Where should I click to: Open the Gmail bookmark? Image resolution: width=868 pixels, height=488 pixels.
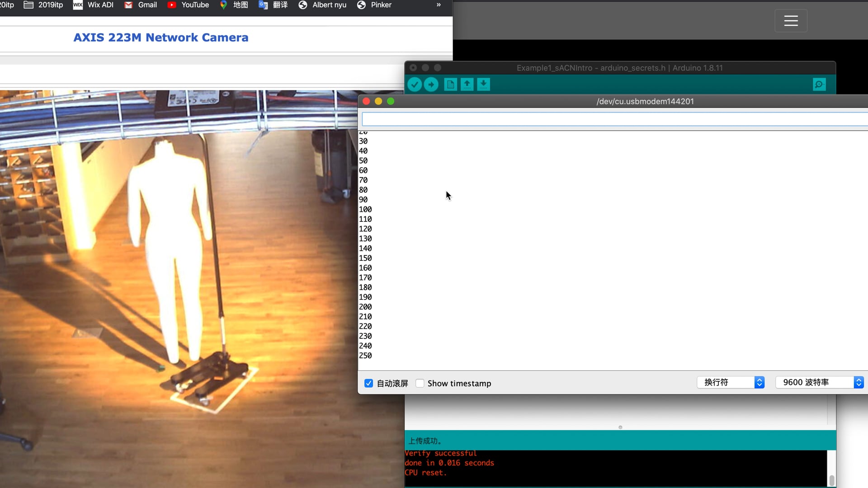[x=141, y=5]
